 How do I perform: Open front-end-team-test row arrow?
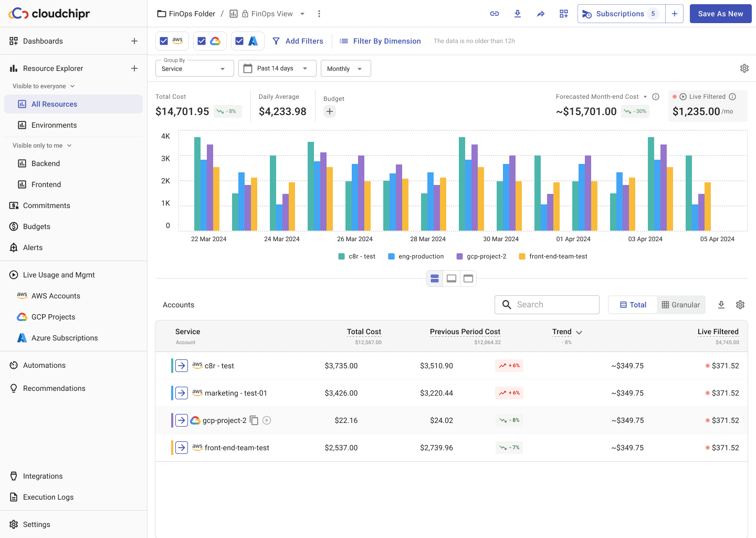tap(182, 448)
